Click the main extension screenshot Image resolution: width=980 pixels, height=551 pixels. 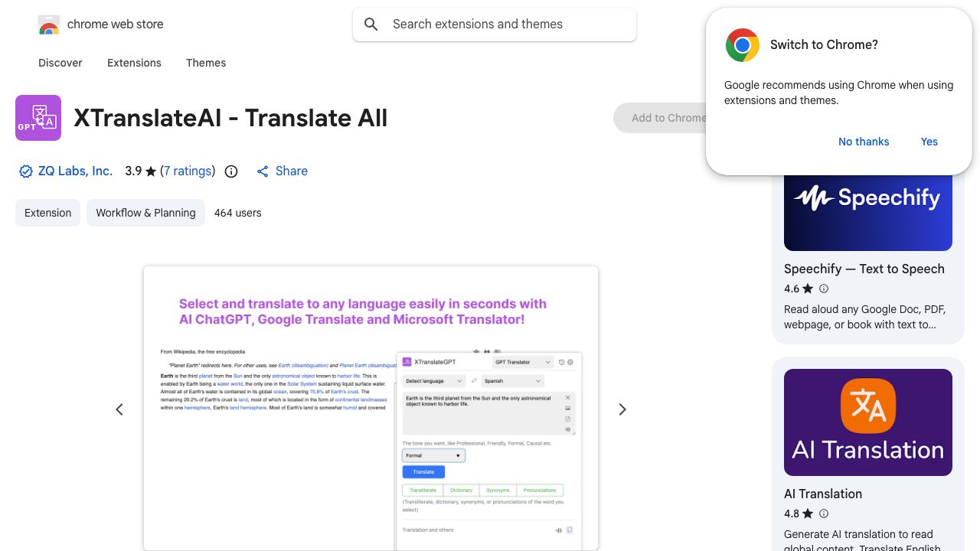point(371,408)
